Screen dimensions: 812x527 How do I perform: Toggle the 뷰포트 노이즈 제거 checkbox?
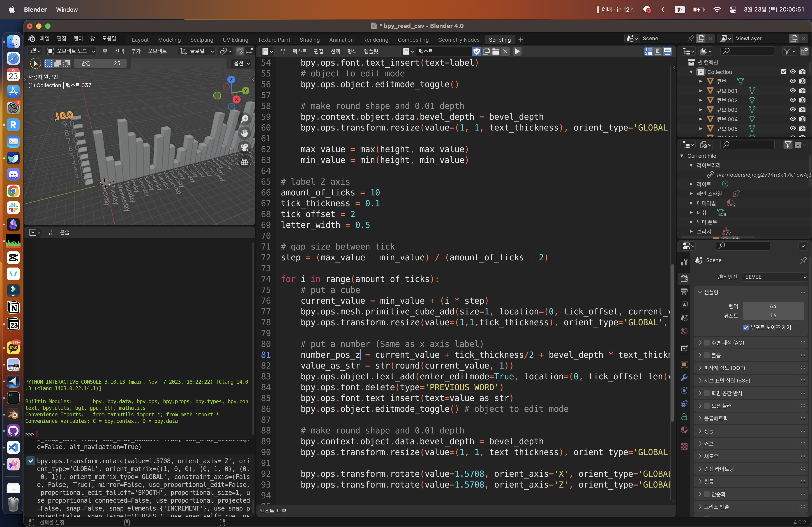(x=745, y=327)
